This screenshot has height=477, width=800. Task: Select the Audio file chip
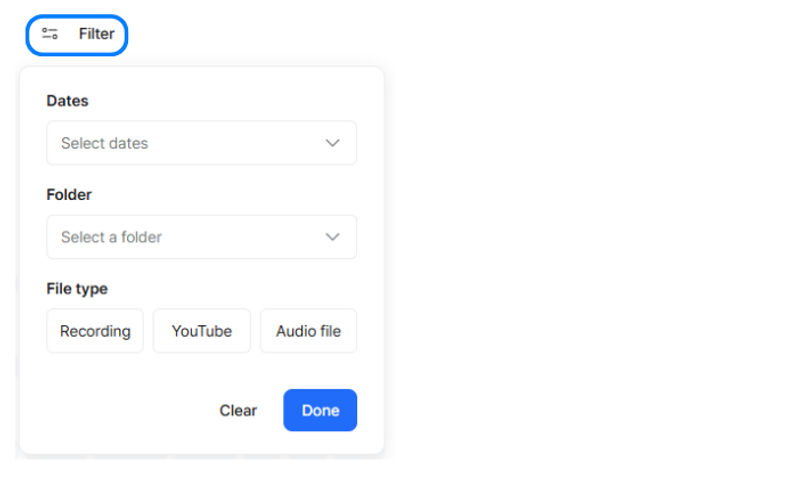pyautogui.click(x=308, y=331)
